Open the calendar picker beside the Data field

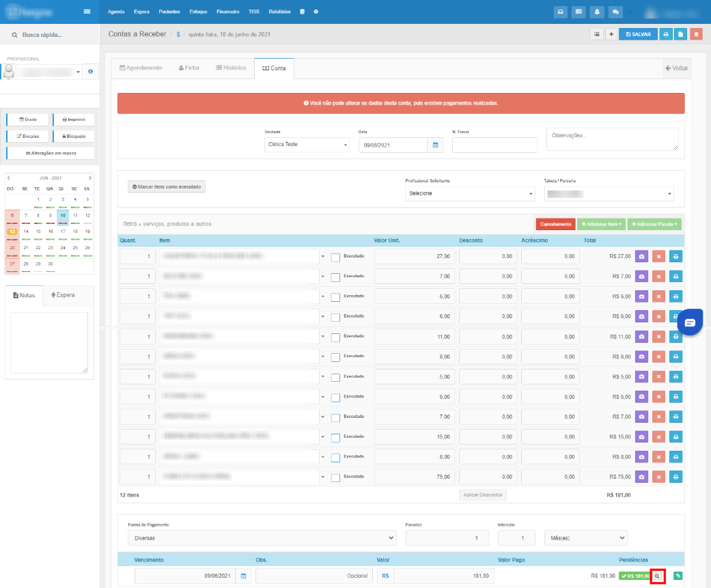point(435,145)
